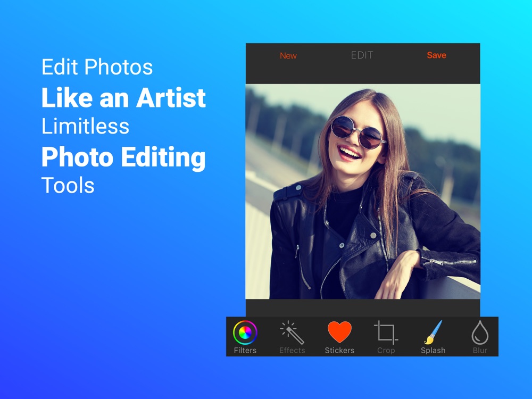Open the Stickers heart tool
532x399 pixels.
pos(339,337)
